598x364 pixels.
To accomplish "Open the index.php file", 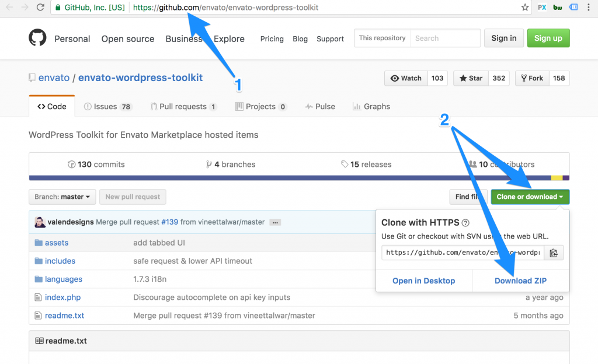I will 62,297.
